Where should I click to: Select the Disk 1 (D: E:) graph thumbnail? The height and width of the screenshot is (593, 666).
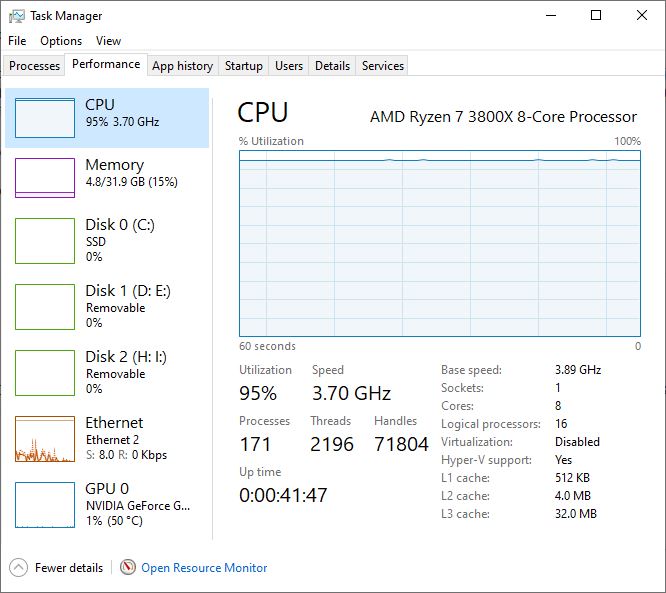[45, 307]
